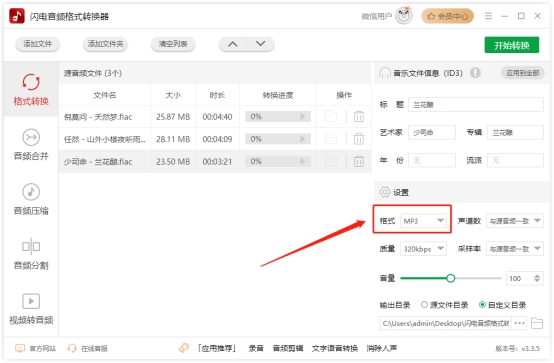The width and height of the screenshot is (554, 363).
Task: Click the app logo in title bar
Action: (x=17, y=16)
